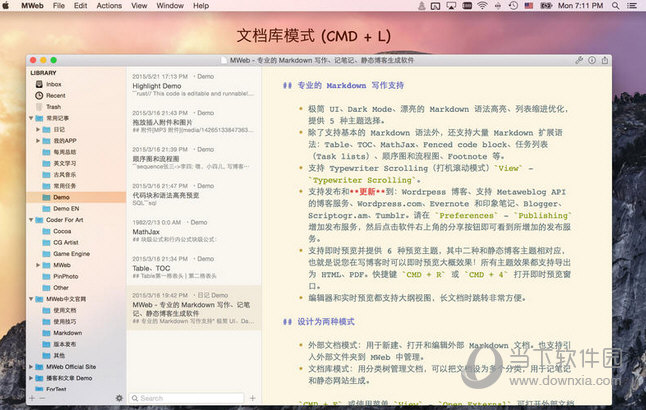
Task: Expand the MWeb Official Site folder
Action: tap(31, 367)
